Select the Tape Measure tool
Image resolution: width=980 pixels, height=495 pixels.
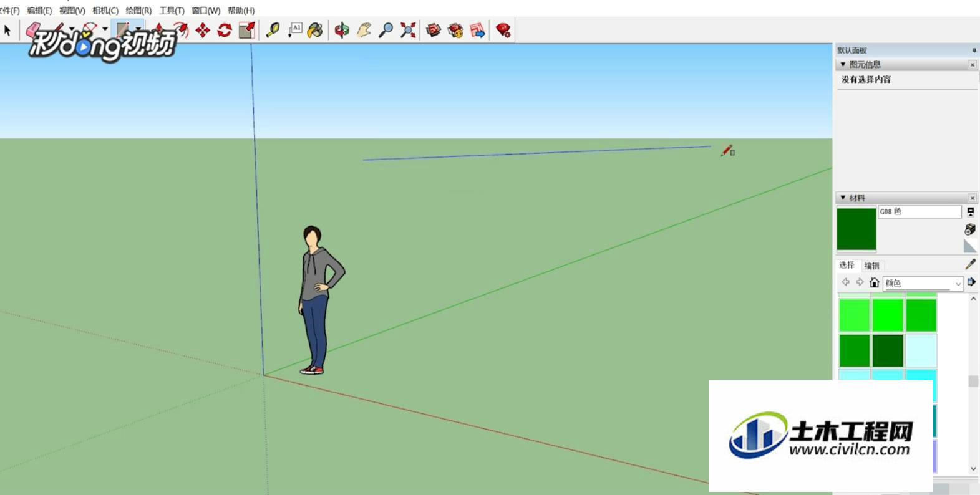(x=273, y=30)
